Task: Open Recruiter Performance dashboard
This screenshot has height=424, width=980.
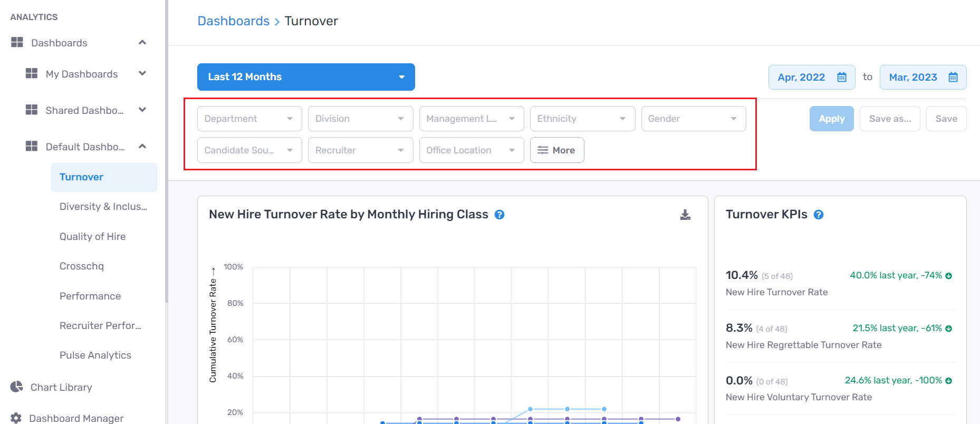Action: [100, 326]
